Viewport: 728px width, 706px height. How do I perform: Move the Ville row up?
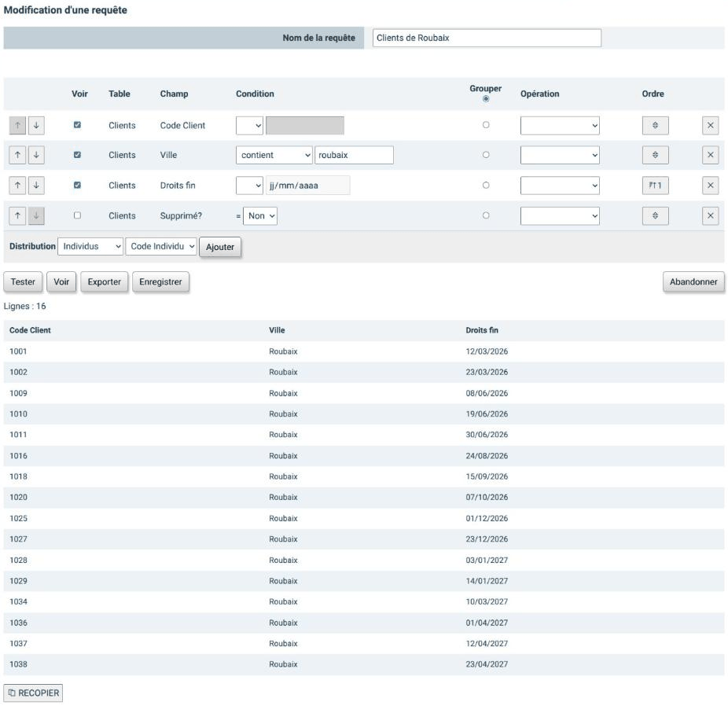[x=17, y=155]
